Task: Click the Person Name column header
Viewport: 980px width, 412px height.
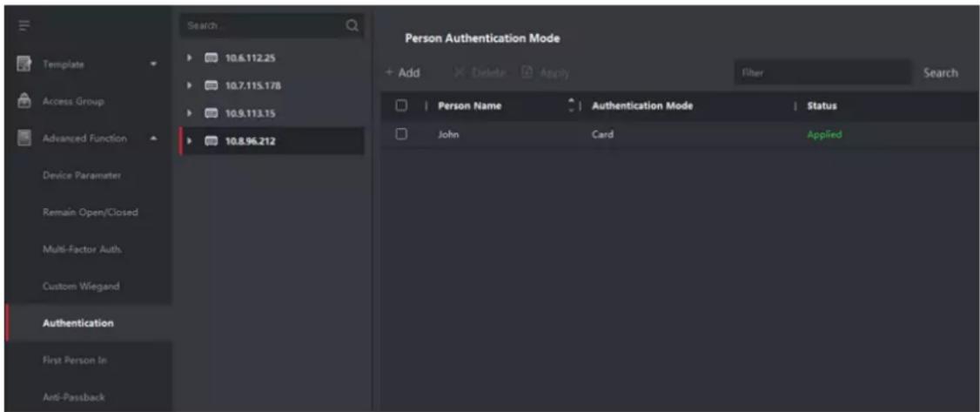Action: coord(469,106)
